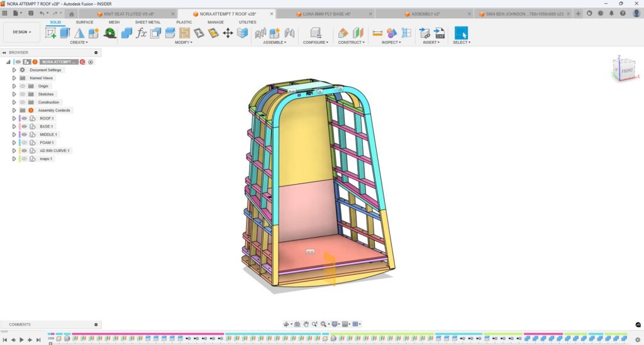This screenshot has width=644, height=345.
Task: Open the Inspect menu label
Action: click(391, 43)
